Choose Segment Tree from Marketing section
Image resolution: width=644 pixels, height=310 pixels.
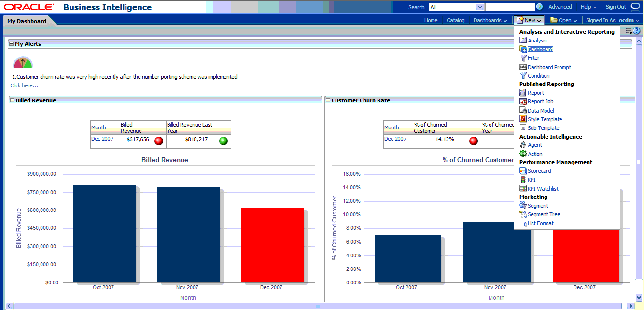544,214
